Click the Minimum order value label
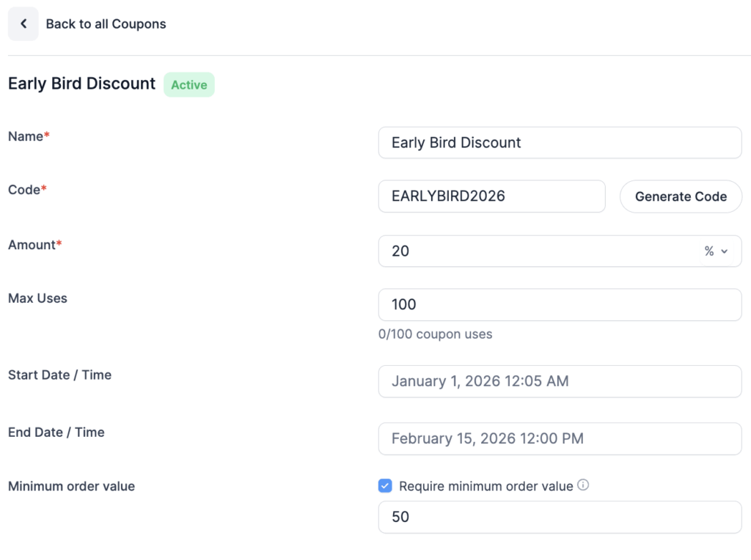 (71, 485)
